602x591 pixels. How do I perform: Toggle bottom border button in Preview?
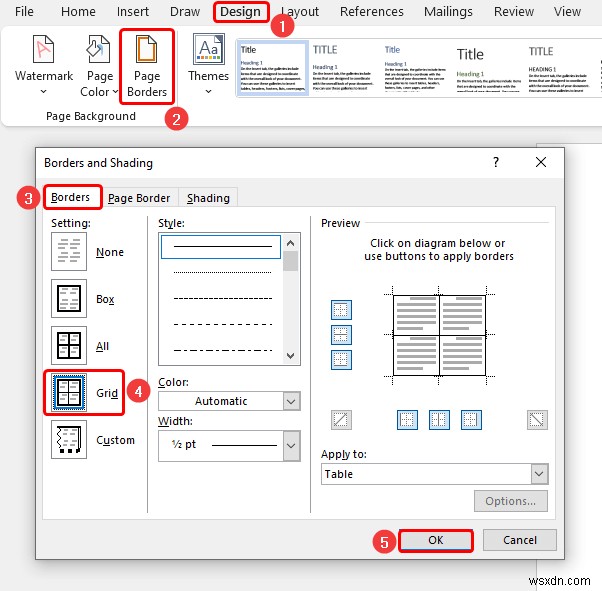pos(341,360)
